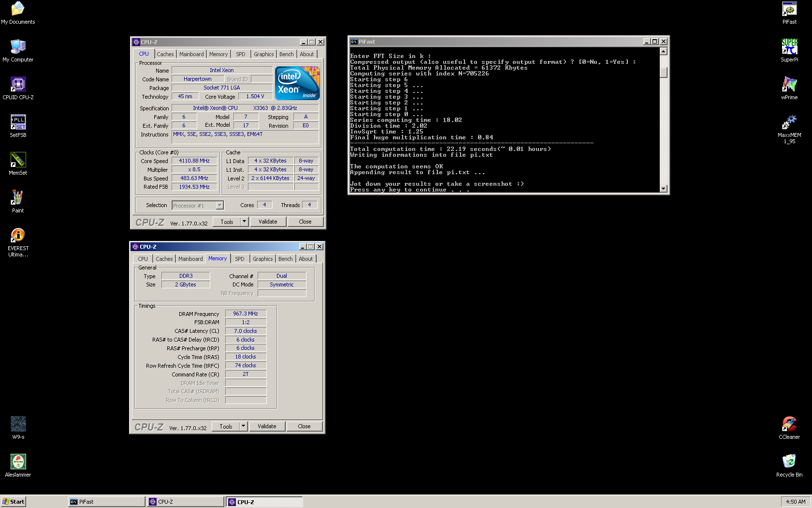This screenshot has width=812, height=508.
Task: Open SPD tab in bottom CPU-Z window
Action: [x=240, y=259]
